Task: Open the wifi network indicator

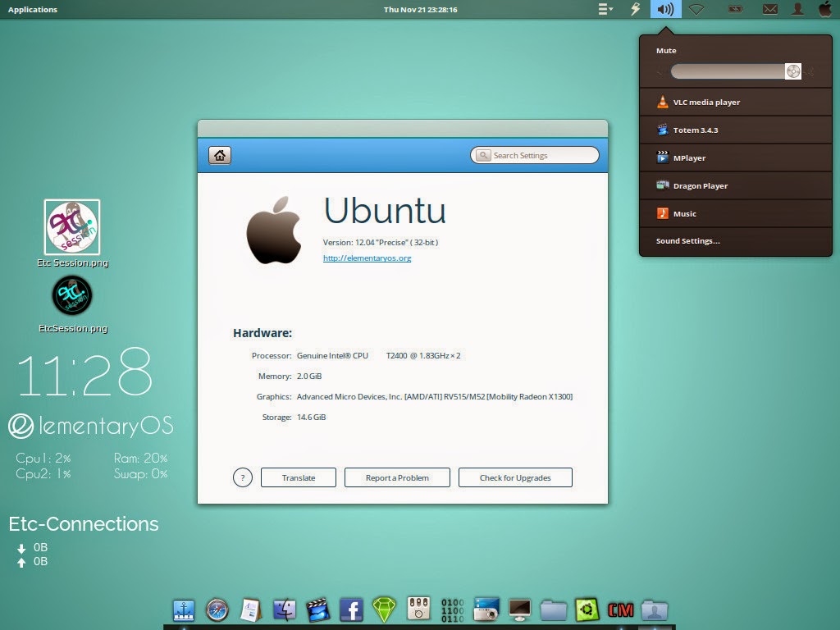Action: pos(696,9)
